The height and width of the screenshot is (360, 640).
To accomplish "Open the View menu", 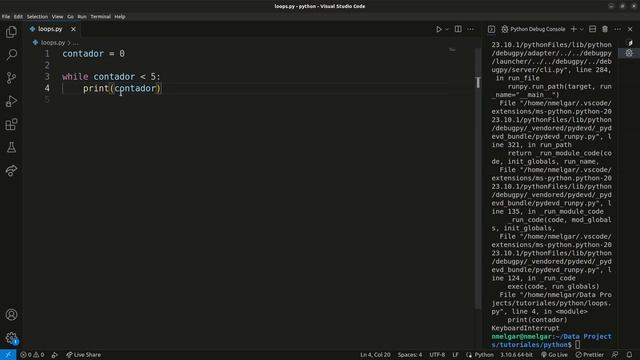I will click(x=57, y=17).
